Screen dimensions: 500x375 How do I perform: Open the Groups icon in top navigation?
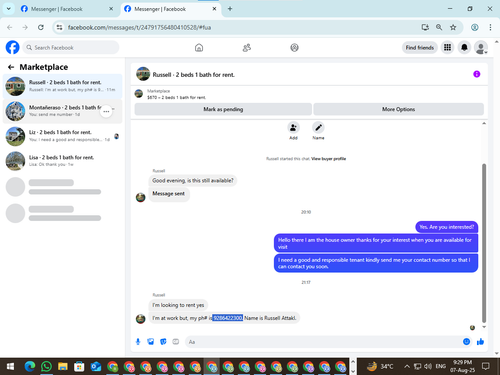294,48
